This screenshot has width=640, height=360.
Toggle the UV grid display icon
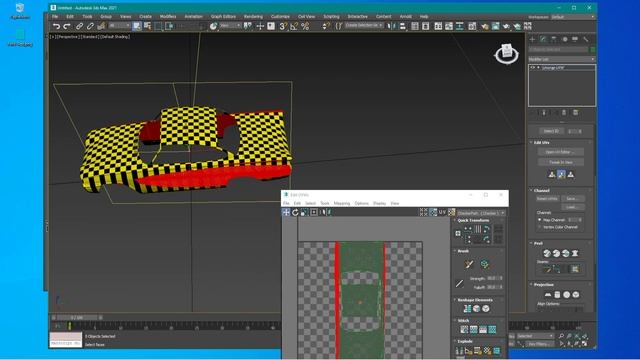point(424,212)
